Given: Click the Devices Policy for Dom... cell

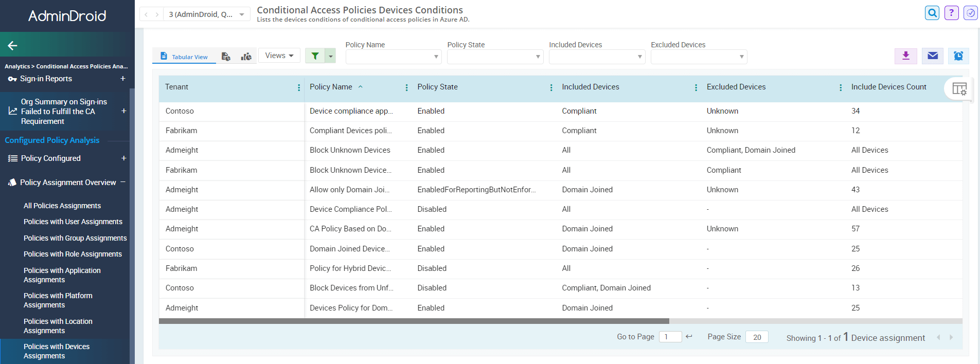Looking at the screenshot, I should click(x=351, y=308).
